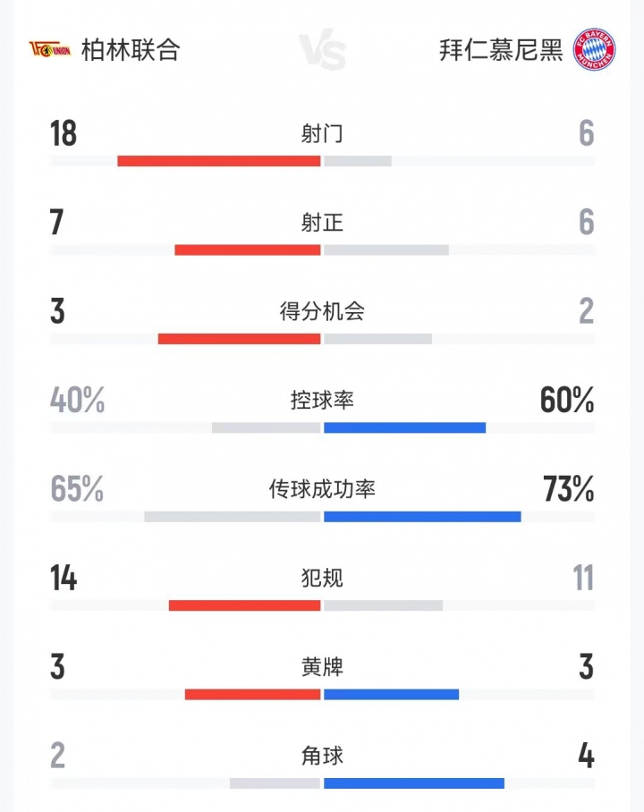Click the blue 控球率 possession bar
Viewport: 644px width, 812px height.
(x=404, y=427)
